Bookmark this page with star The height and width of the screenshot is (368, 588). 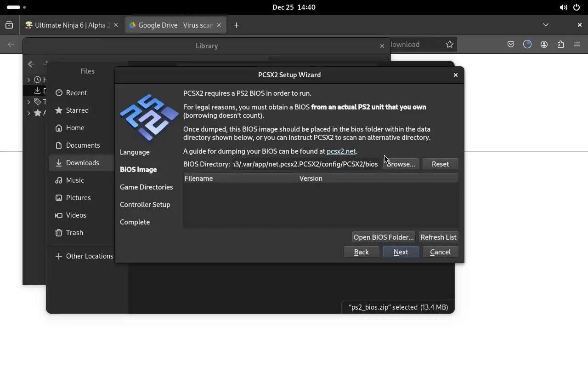click(x=450, y=45)
